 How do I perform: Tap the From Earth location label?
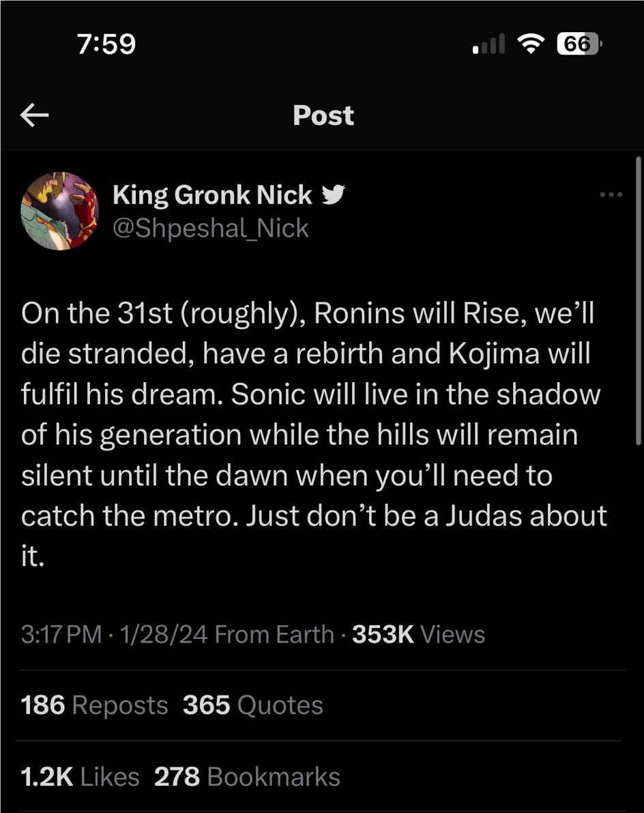(x=274, y=634)
